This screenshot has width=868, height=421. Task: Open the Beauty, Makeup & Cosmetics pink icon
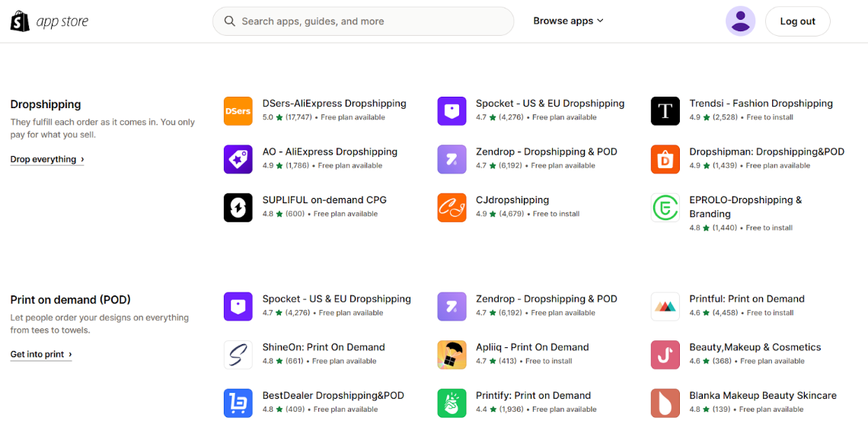(665, 355)
